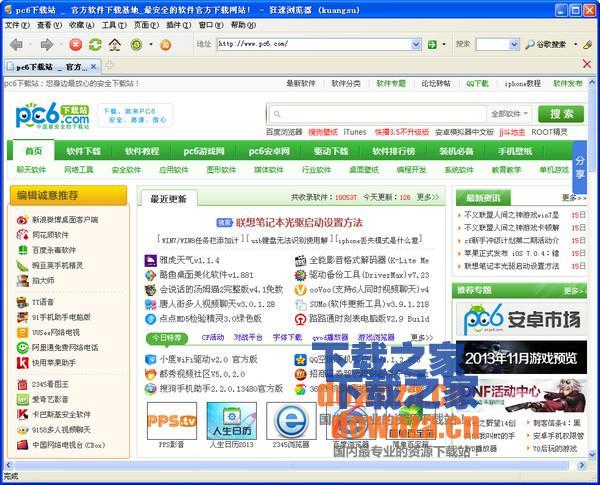The height and width of the screenshot is (485, 600).
Task: Click in the URL address field
Action: [x=314, y=44]
